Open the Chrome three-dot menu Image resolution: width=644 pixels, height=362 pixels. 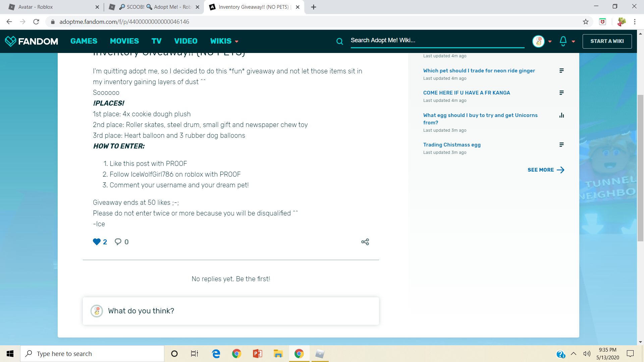click(x=635, y=22)
